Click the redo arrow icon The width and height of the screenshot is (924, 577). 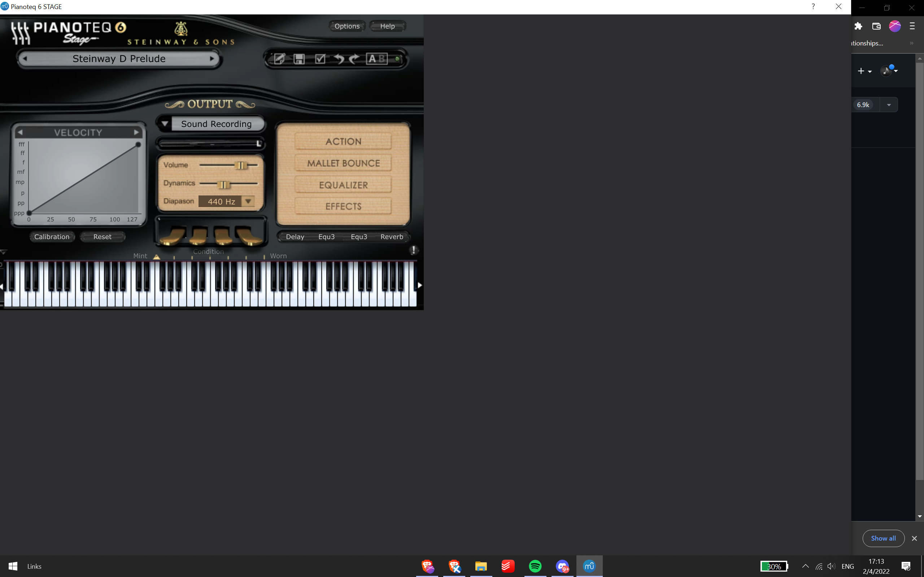coord(354,59)
